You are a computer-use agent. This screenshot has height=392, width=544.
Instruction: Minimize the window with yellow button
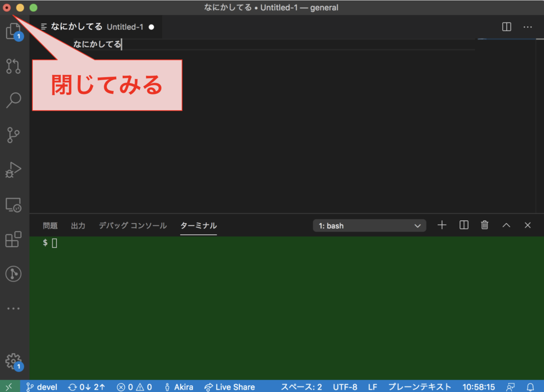pos(20,8)
